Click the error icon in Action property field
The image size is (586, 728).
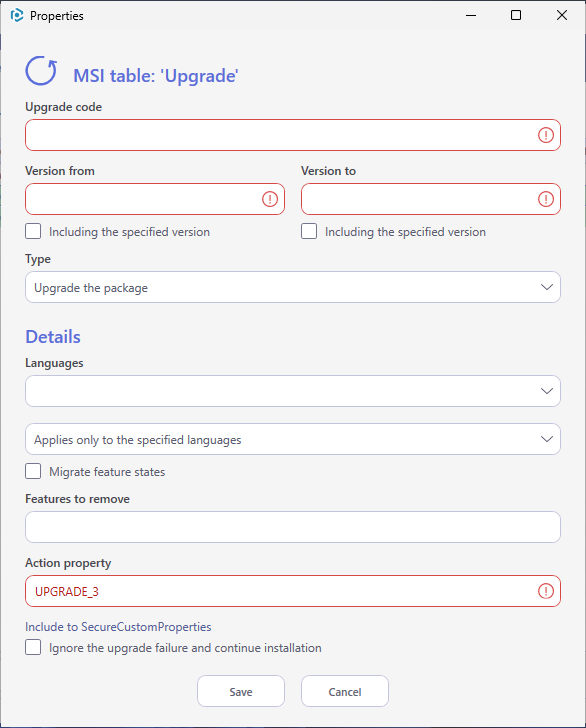point(546,591)
